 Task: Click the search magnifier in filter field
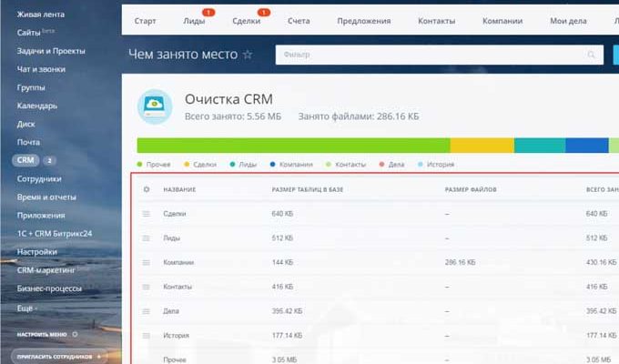[591, 56]
